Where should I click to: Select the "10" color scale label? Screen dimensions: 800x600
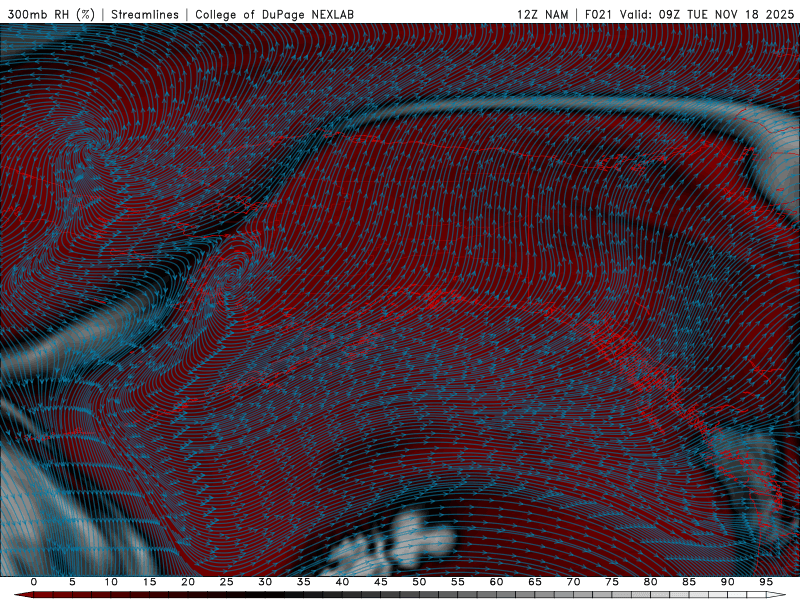[x=111, y=582]
